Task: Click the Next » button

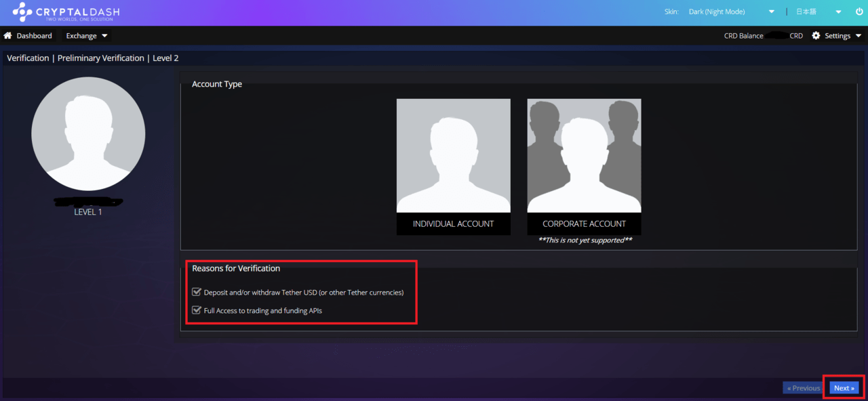Action: coord(844,388)
